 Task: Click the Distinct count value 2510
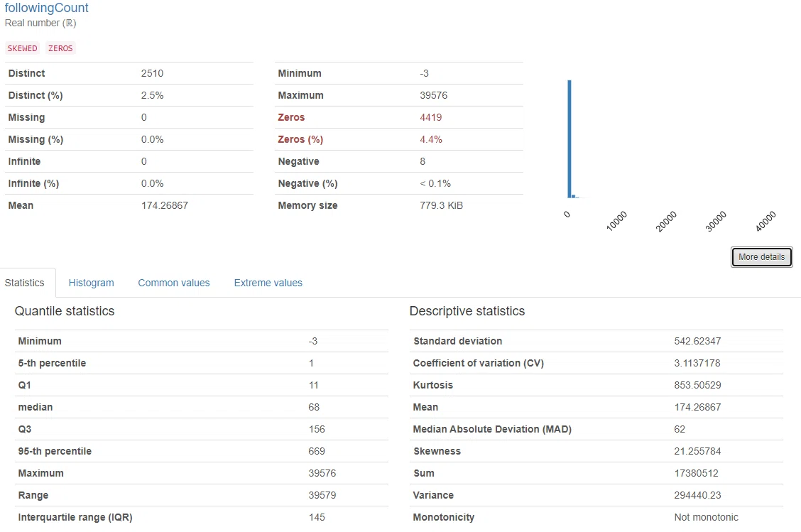coord(152,73)
